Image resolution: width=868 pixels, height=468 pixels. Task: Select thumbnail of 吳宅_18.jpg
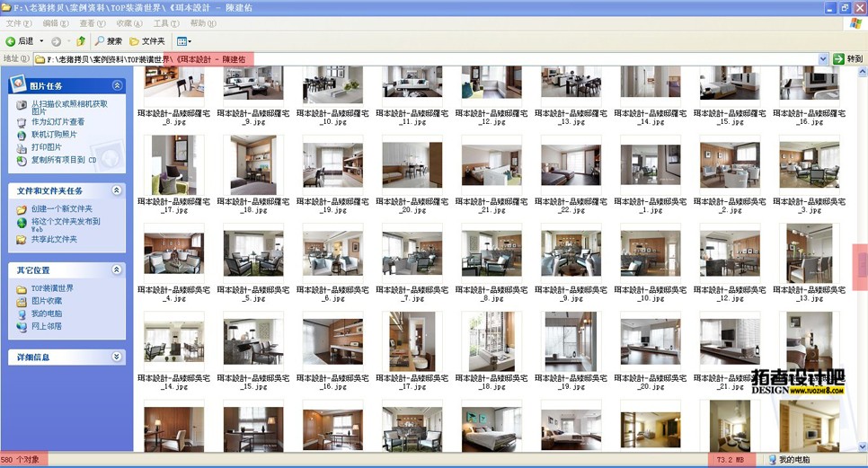pos(492,341)
